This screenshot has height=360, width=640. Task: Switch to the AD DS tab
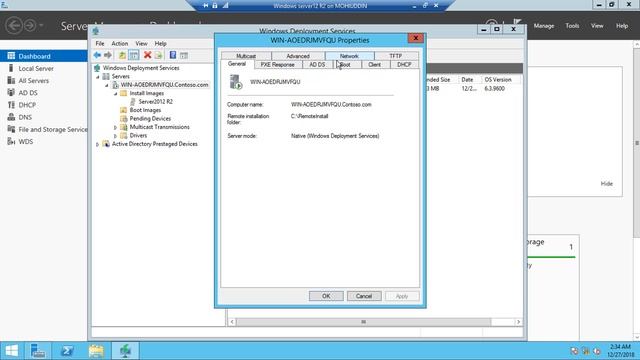coord(317,64)
